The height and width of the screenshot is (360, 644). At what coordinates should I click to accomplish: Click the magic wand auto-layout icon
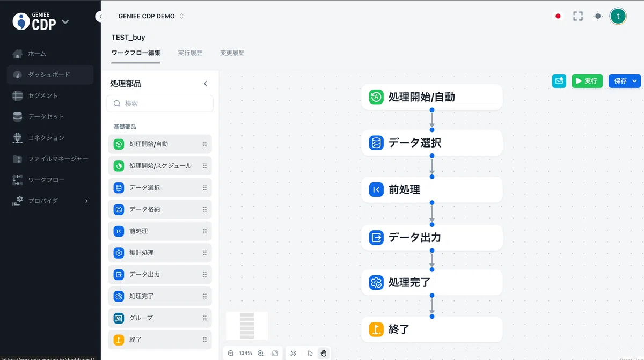294,353
